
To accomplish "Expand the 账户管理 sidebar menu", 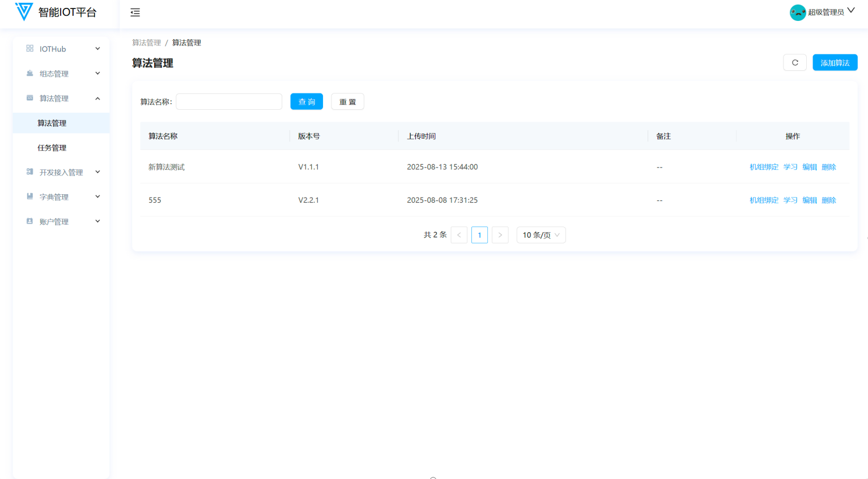I will 61,221.
